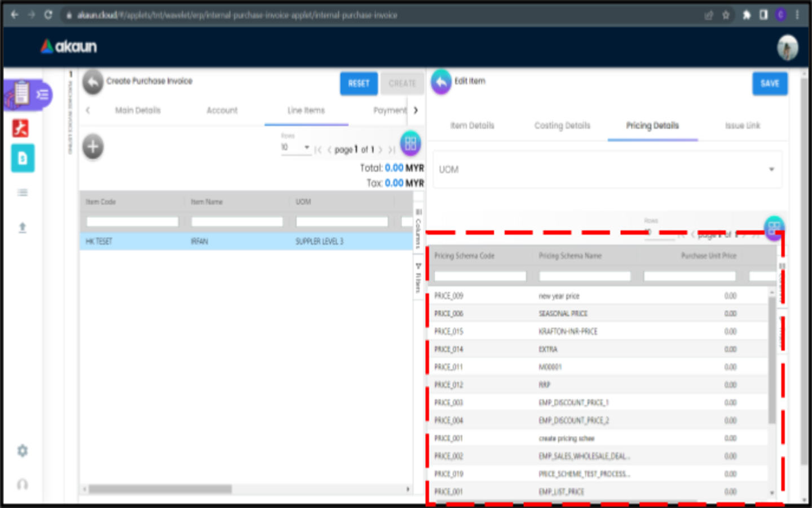Image resolution: width=812 pixels, height=508 pixels.
Task: Open the settings gear in left sidebar
Action: tap(23, 450)
